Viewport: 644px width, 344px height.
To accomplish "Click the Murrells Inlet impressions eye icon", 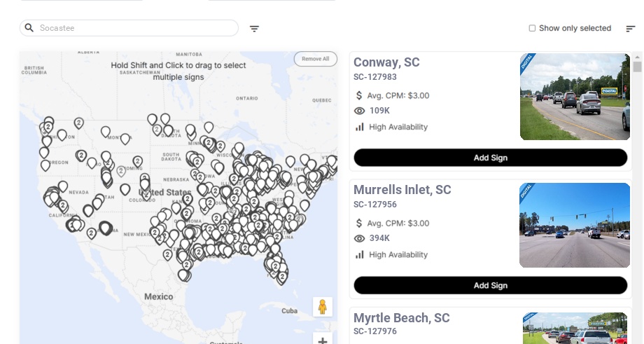I will (x=360, y=238).
